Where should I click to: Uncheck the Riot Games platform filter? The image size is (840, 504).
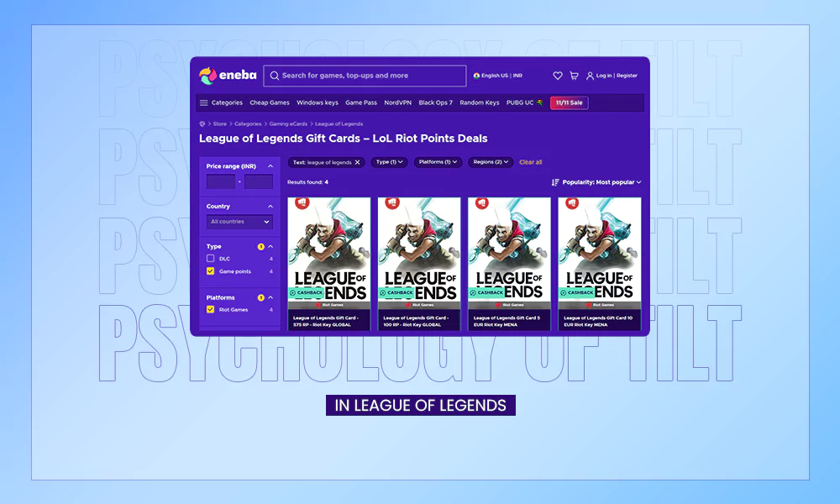pyautogui.click(x=210, y=309)
